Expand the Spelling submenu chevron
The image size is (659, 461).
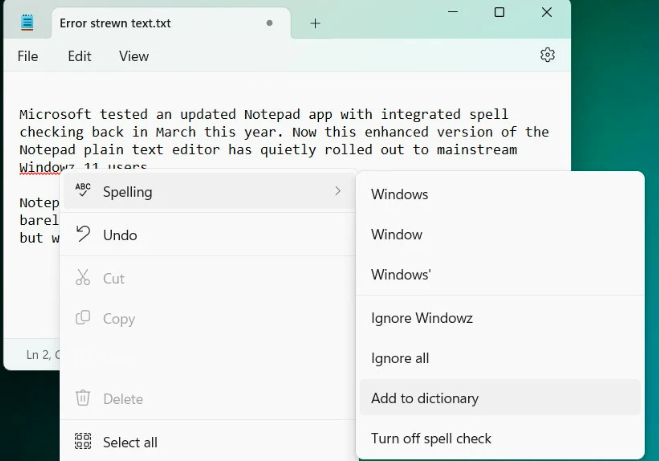coord(337,191)
